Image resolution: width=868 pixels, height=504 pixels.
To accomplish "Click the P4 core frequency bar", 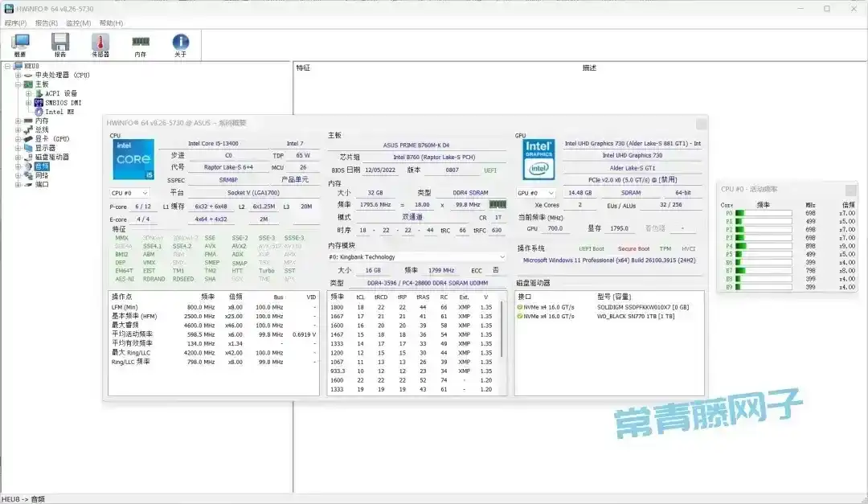I will point(764,246).
